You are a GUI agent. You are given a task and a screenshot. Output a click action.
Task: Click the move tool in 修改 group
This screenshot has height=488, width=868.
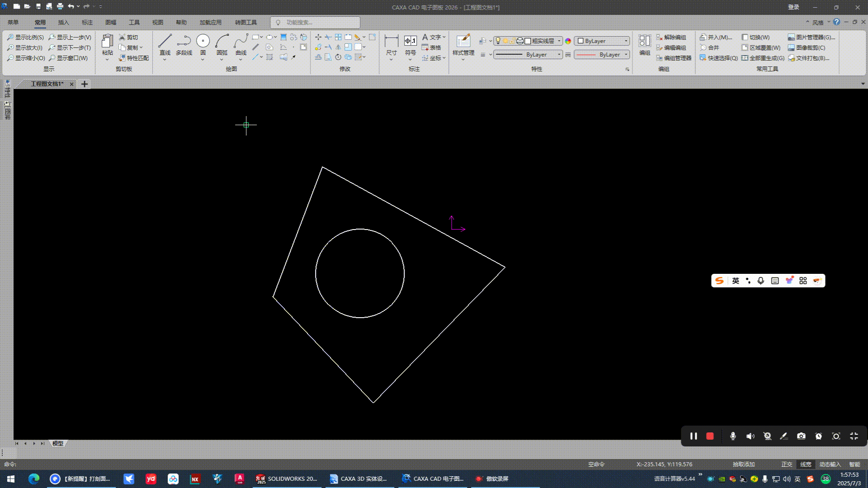[318, 37]
